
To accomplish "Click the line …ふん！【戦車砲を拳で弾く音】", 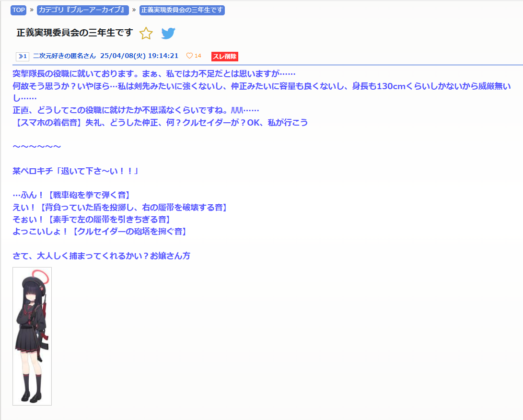I will click(x=71, y=195).
